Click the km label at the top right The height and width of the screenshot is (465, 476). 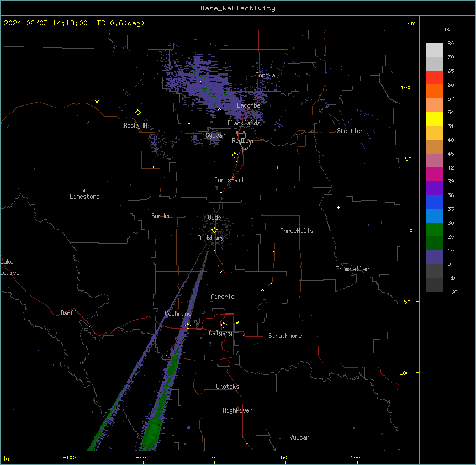pos(411,23)
